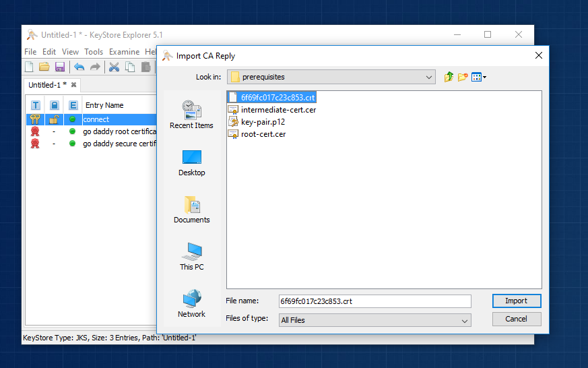Expand the Look in folder dropdown
Viewport: 588px width, 368px height.
(430, 78)
